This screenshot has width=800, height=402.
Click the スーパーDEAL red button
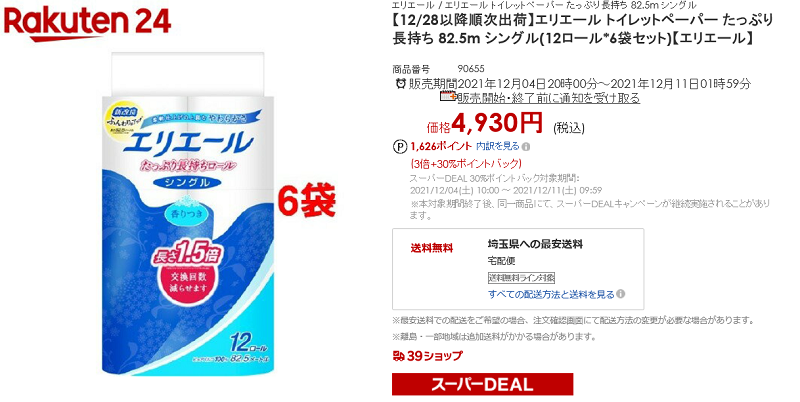(x=482, y=384)
